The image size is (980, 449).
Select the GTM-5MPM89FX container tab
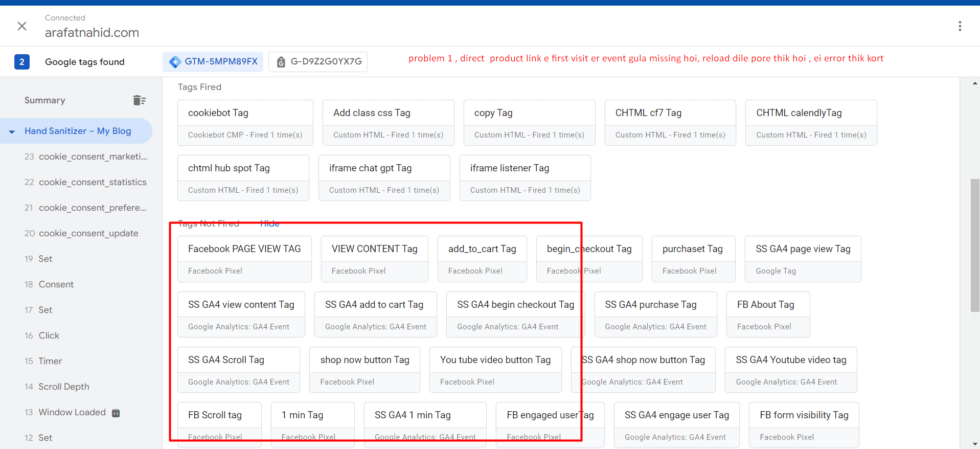213,62
